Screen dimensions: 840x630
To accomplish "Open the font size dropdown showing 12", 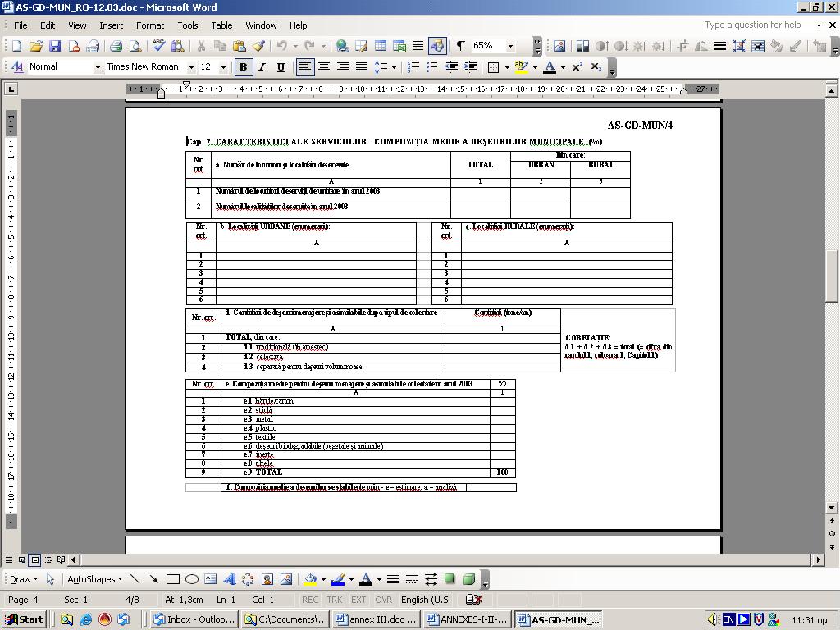I will [x=223, y=67].
